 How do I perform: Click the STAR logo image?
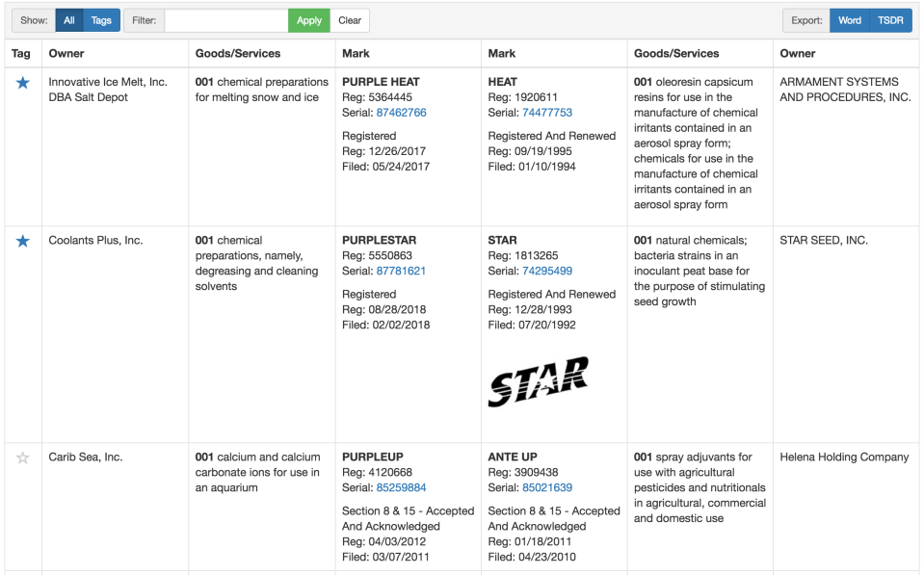pyautogui.click(x=539, y=380)
